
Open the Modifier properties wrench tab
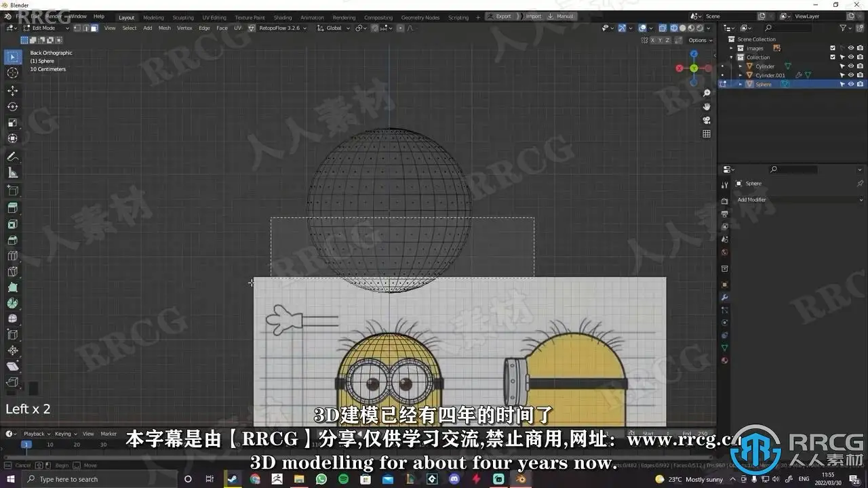tap(725, 298)
